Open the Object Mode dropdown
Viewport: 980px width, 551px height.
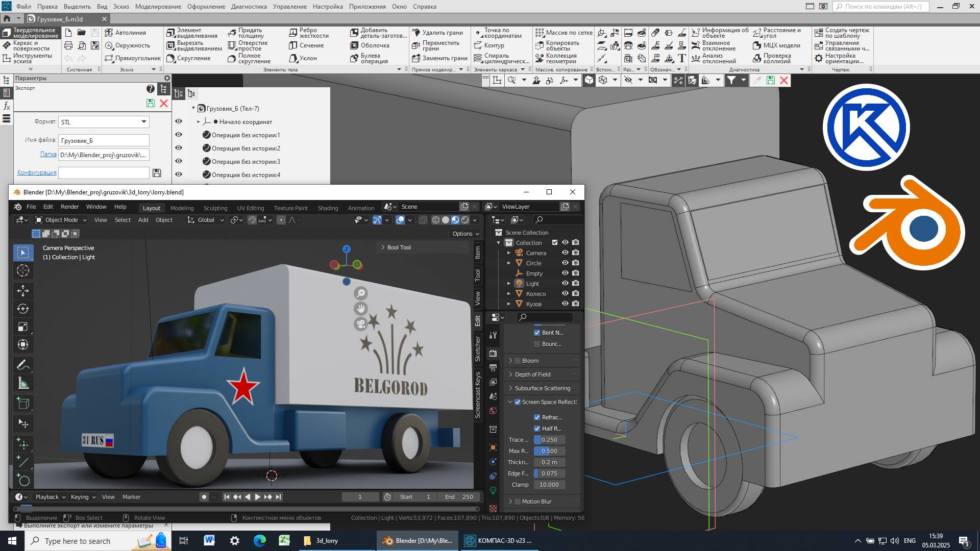click(60, 220)
